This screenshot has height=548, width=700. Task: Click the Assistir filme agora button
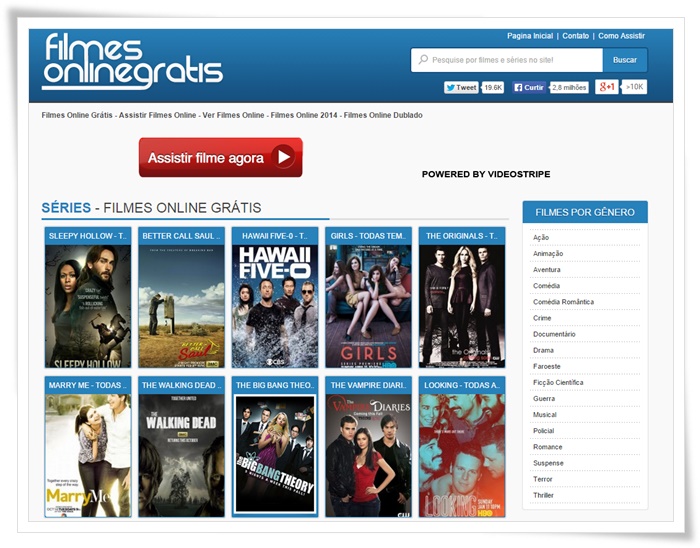[221, 157]
